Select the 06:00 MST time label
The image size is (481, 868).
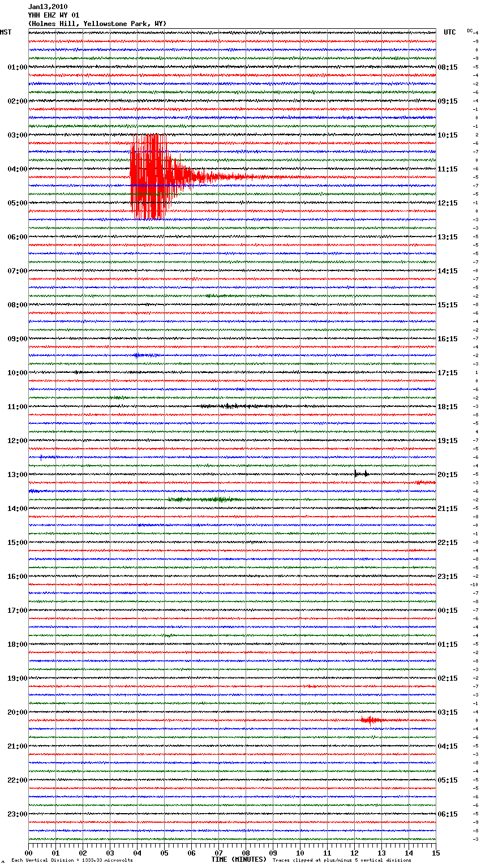[18, 237]
